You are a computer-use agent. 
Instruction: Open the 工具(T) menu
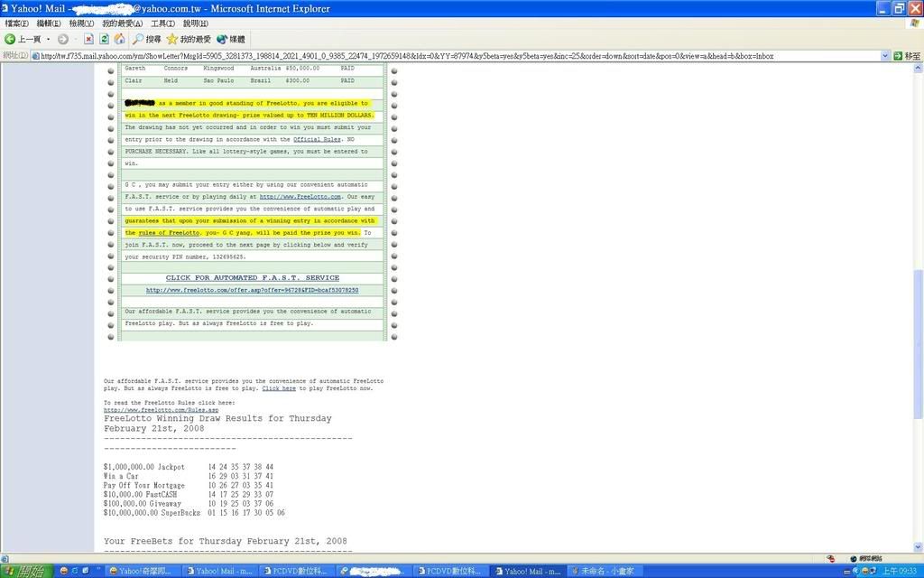162,23
